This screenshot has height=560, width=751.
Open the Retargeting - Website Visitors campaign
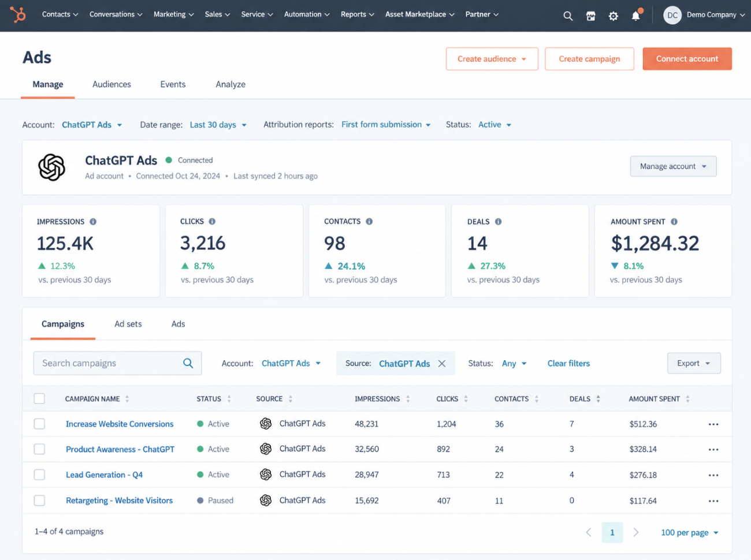(x=119, y=501)
